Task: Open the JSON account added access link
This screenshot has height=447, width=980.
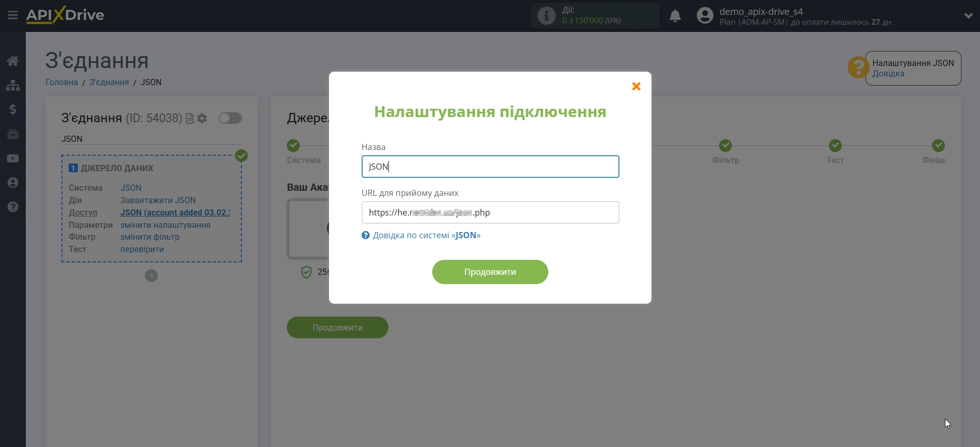Action: coord(175,212)
